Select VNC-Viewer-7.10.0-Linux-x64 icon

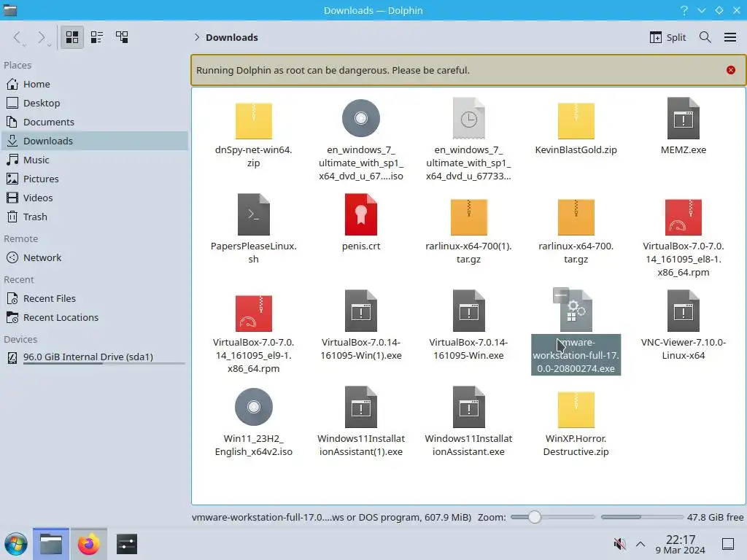(683, 311)
